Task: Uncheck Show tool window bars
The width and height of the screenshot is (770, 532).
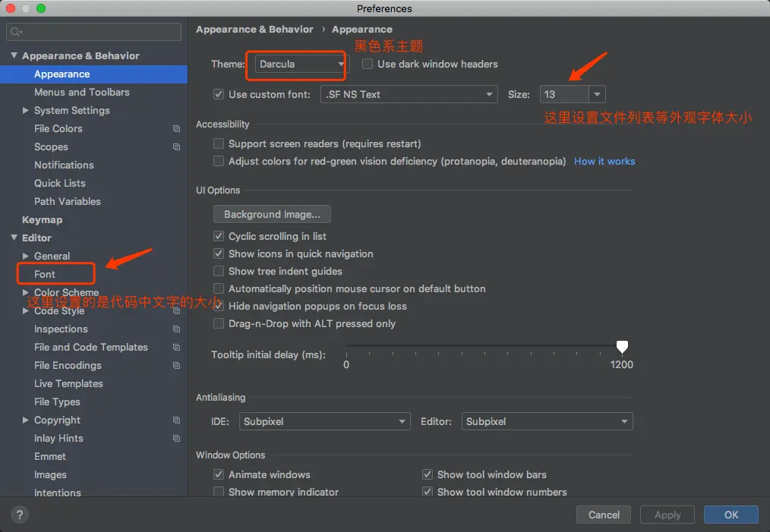Action: pos(428,474)
